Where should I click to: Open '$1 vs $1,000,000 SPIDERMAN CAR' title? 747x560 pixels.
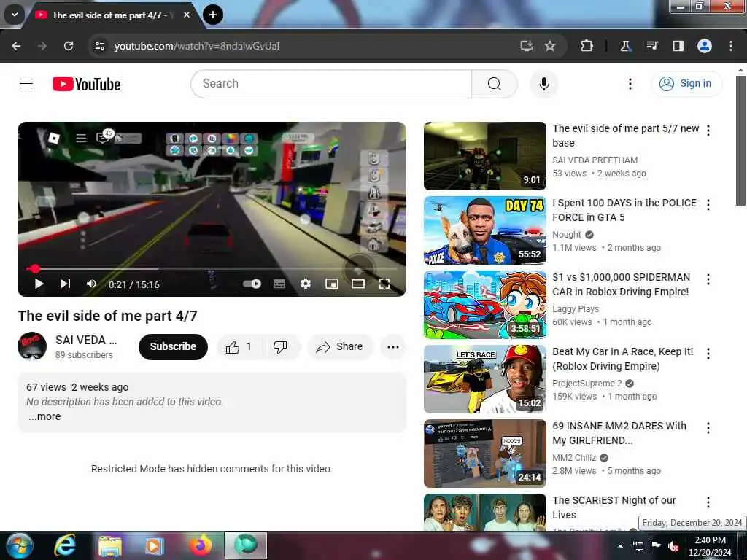(x=621, y=284)
